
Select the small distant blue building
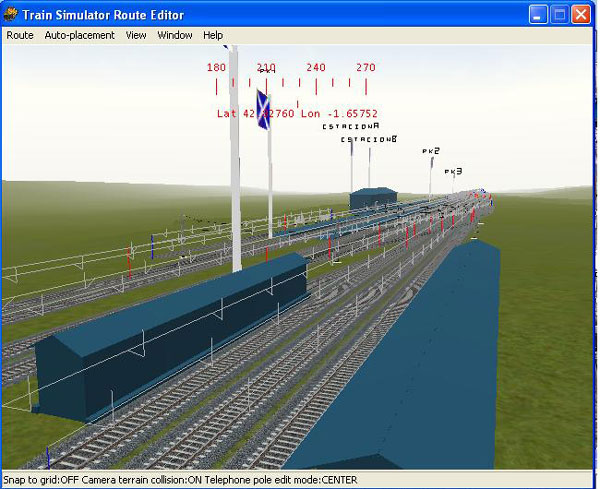[373, 198]
